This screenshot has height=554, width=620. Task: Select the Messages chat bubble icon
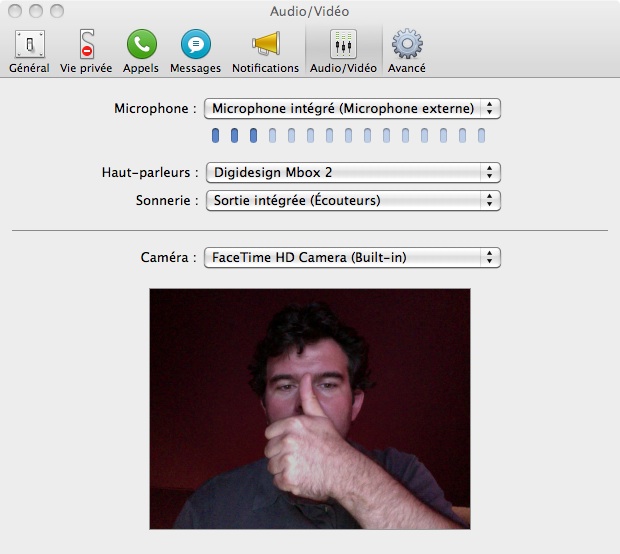click(x=195, y=50)
